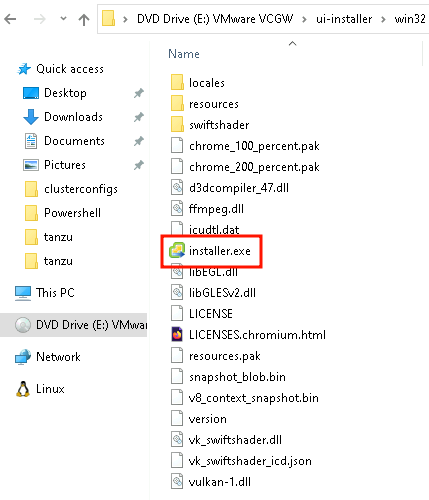This screenshot has width=429, height=500.
Task: Select the LICENSES.chromium.html Firefox icon
Action: (x=177, y=334)
